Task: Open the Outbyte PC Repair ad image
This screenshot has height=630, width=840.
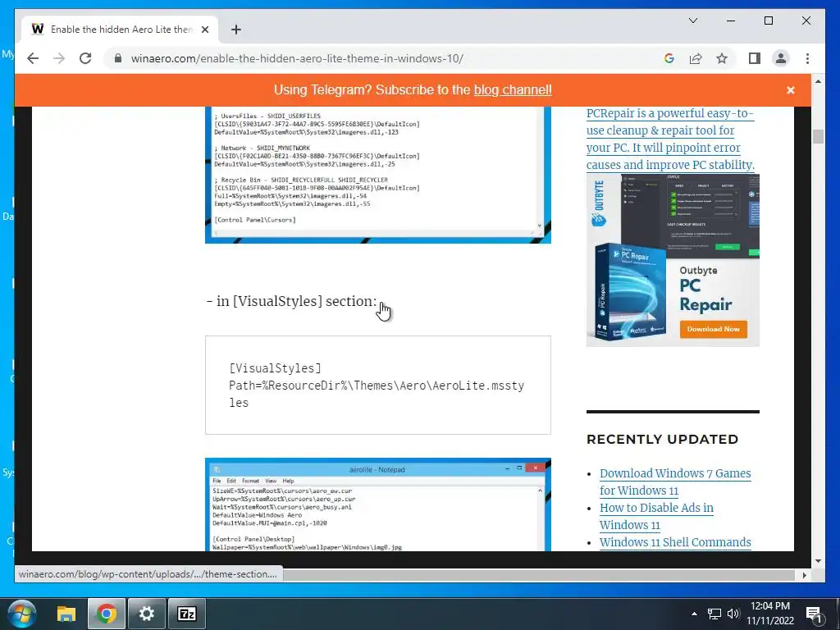Action: click(673, 260)
